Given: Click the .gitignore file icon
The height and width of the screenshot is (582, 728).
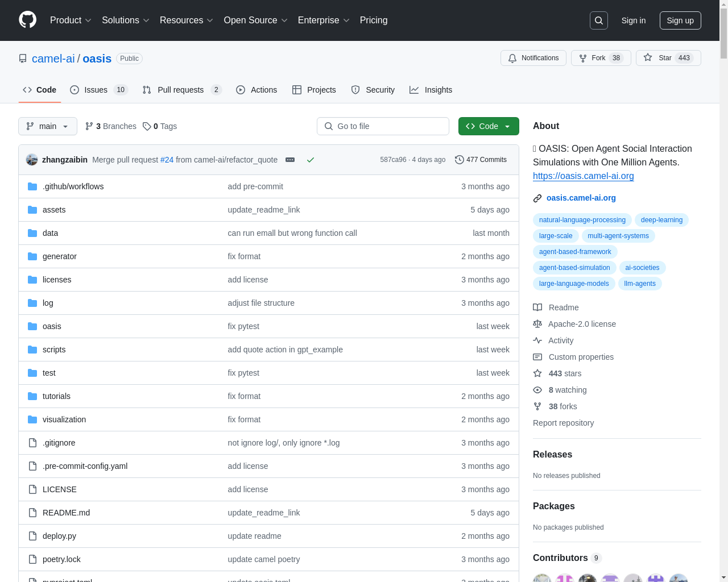Looking at the screenshot, I should pyautogui.click(x=32, y=443).
